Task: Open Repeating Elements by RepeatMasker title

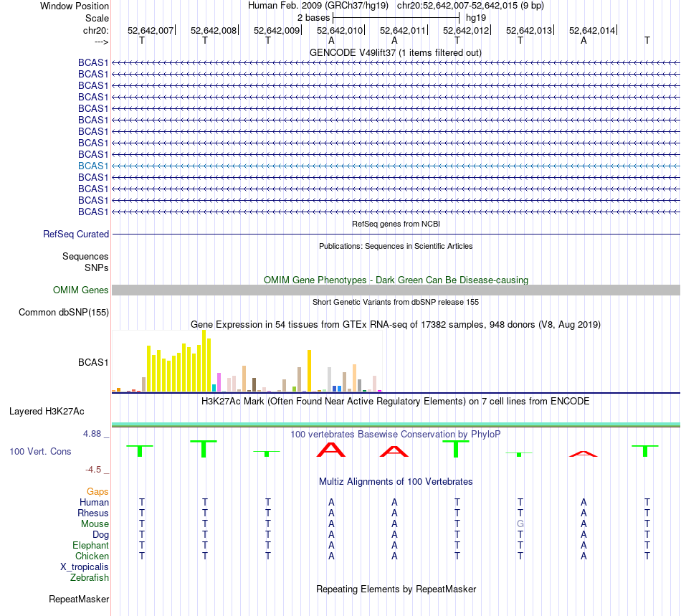Action: (396, 589)
